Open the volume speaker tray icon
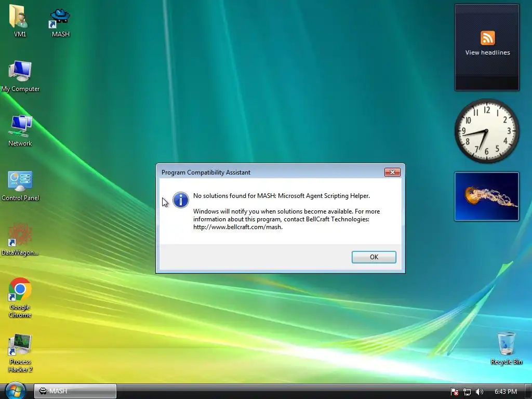 479,392
